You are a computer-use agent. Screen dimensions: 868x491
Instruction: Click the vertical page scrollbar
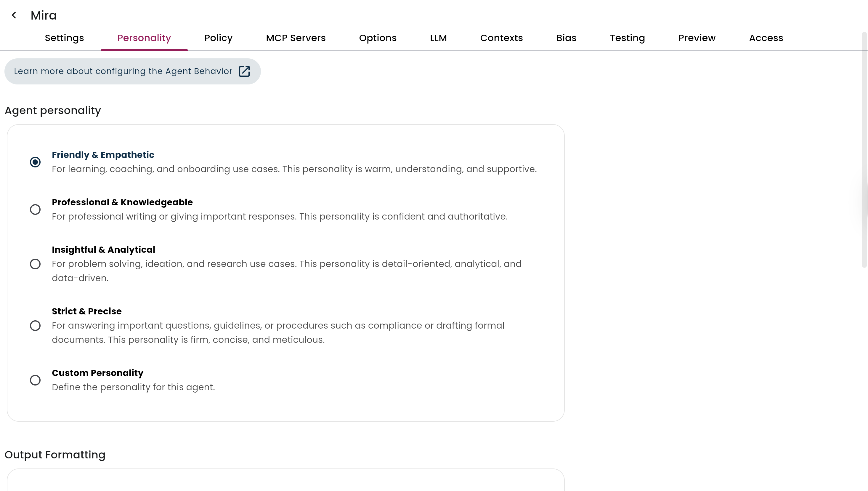click(864, 150)
